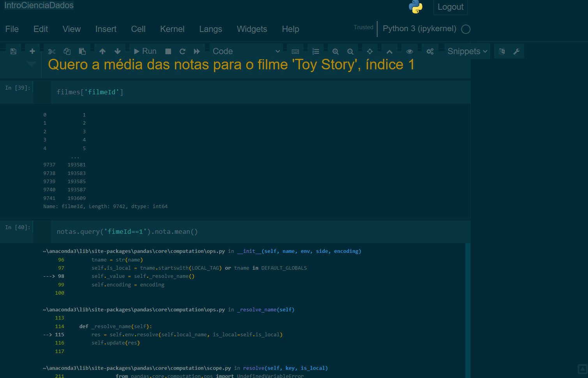588x378 pixels.
Task: Select the 'Quero a média das notas' heading
Action: click(x=231, y=65)
